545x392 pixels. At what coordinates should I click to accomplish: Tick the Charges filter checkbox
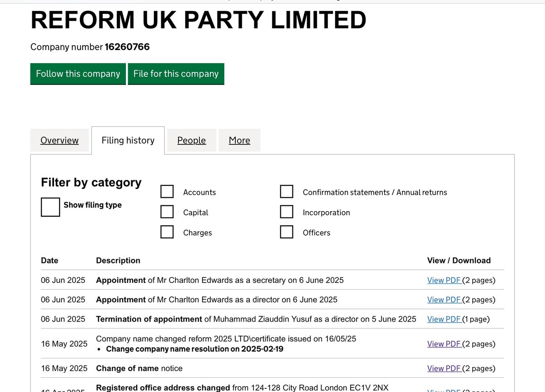167,232
